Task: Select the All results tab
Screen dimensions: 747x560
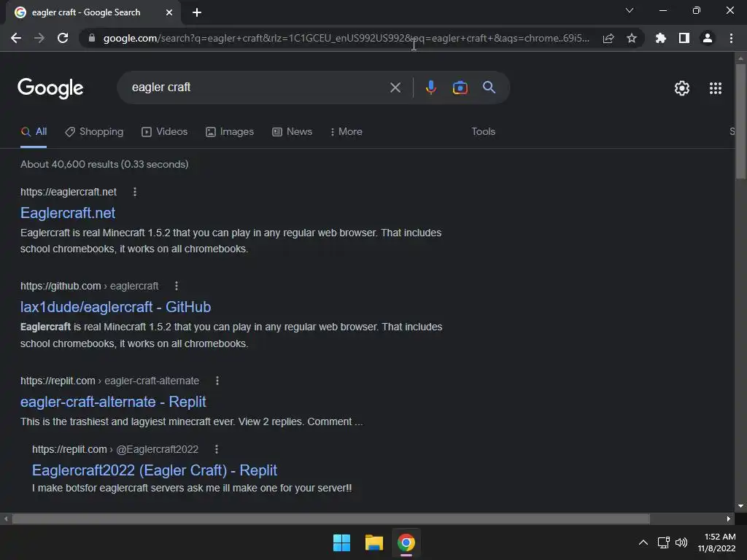Action: click(x=34, y=132)
